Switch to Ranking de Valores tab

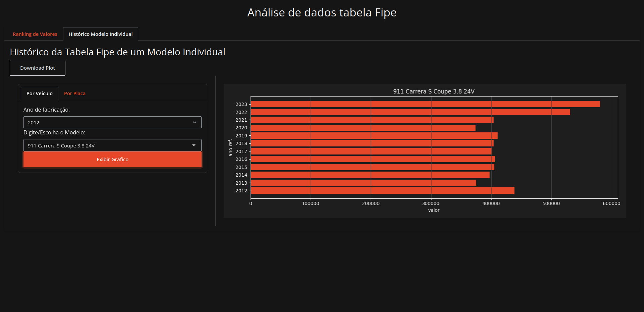point(35,34)
